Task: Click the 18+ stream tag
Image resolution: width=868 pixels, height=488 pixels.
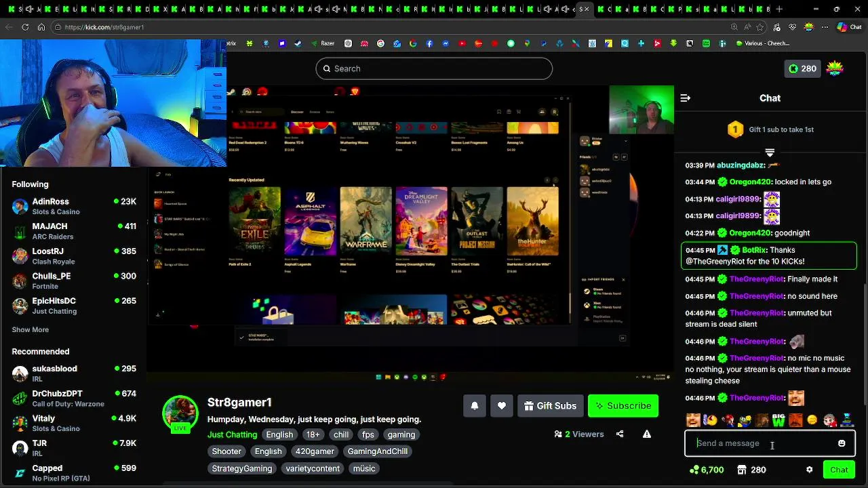Action: 313,434
